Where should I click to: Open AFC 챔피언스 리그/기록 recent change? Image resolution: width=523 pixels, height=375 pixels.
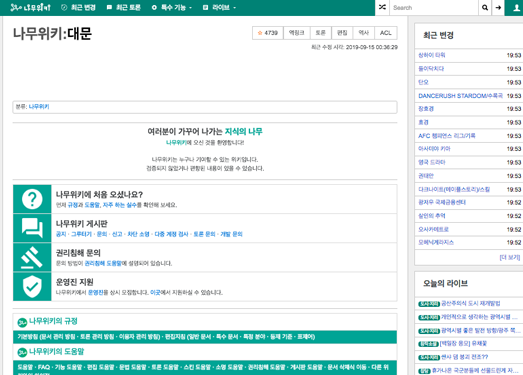[x=447, y=136]
